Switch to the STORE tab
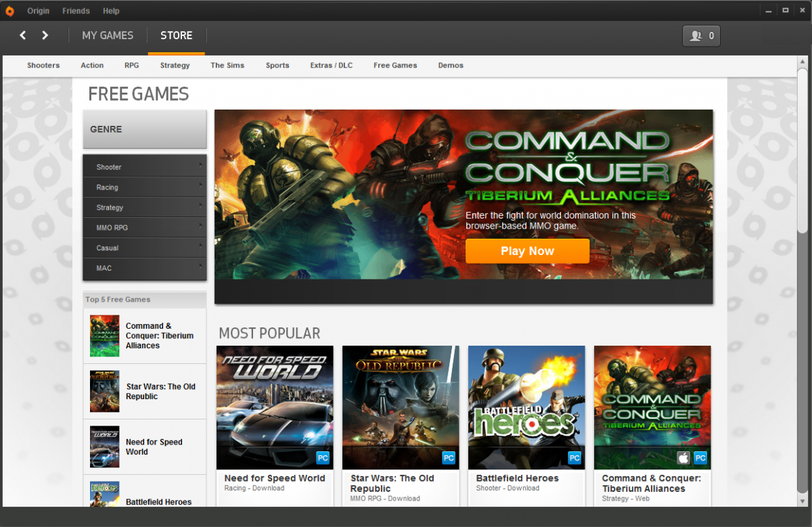The width and height of the screenshot is (812, 527). pos(177,35)
